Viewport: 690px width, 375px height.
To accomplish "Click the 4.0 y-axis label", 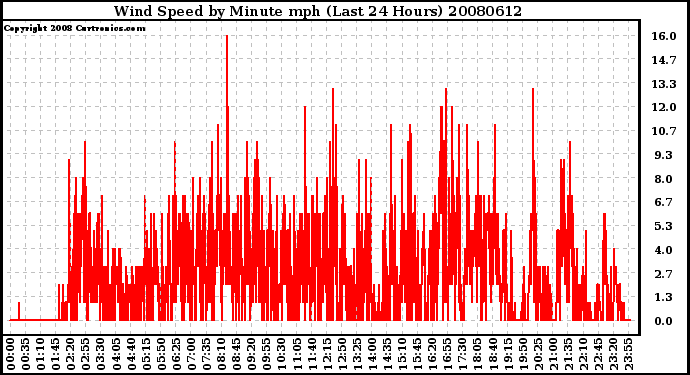I will coord(664,250).
